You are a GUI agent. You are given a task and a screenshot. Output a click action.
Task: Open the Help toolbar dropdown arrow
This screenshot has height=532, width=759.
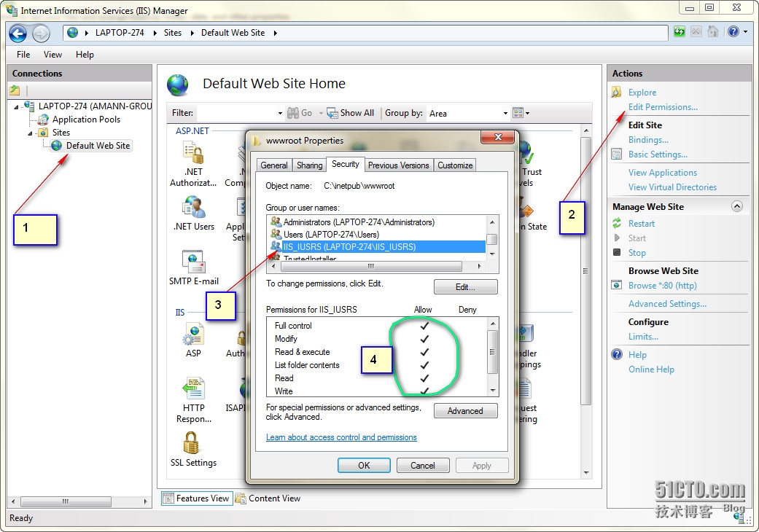click(x=745, y=32)
